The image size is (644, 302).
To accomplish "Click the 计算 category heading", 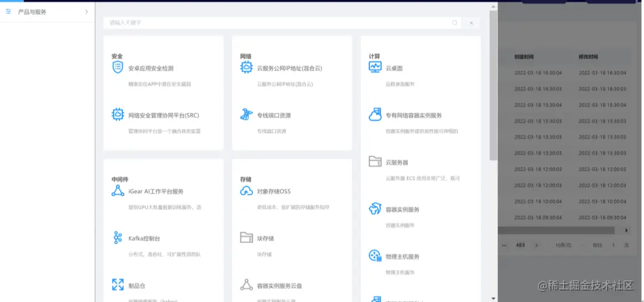I will (374, 56).
